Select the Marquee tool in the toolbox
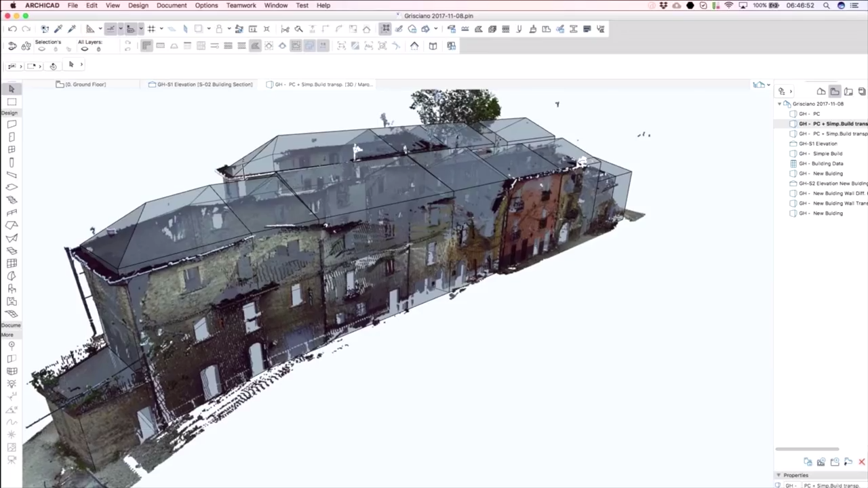This screenshot has width=868, height=488. click(12, 103)
